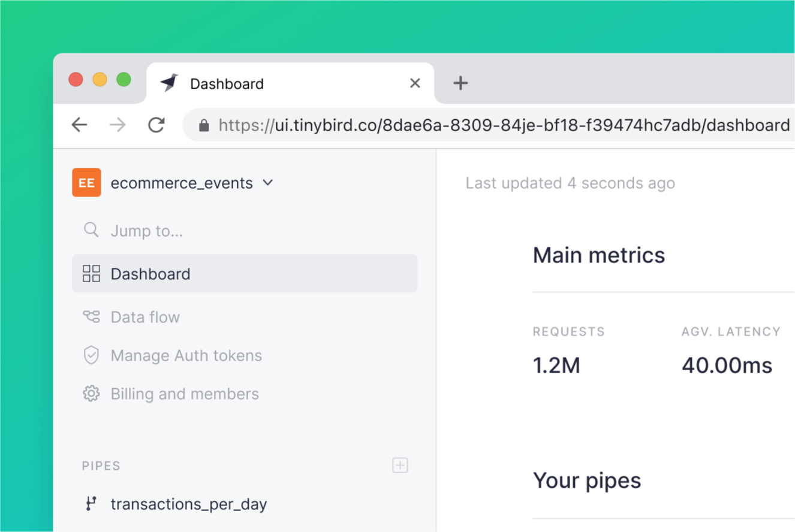Image resolution: width=795 pixels, height=532 pixels.
Task: Add a new pipe with plus icon
Action: pyautogui.click(x=400, y=465)
